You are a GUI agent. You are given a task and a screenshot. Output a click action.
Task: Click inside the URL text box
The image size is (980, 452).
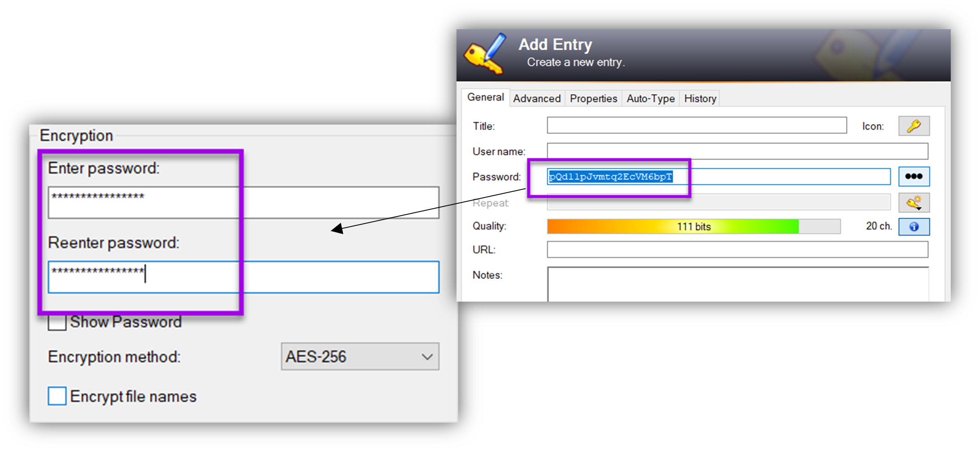pyautogui.click(x=737, y=250)
